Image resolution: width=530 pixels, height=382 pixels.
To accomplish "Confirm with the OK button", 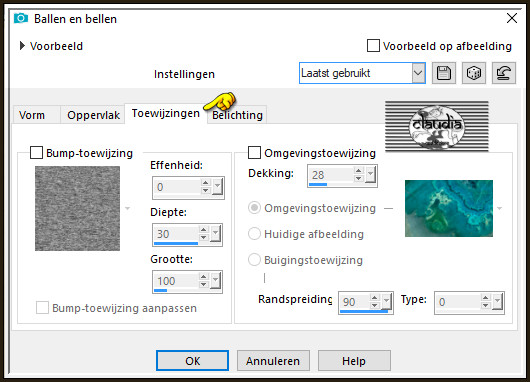I will (192, 361).
